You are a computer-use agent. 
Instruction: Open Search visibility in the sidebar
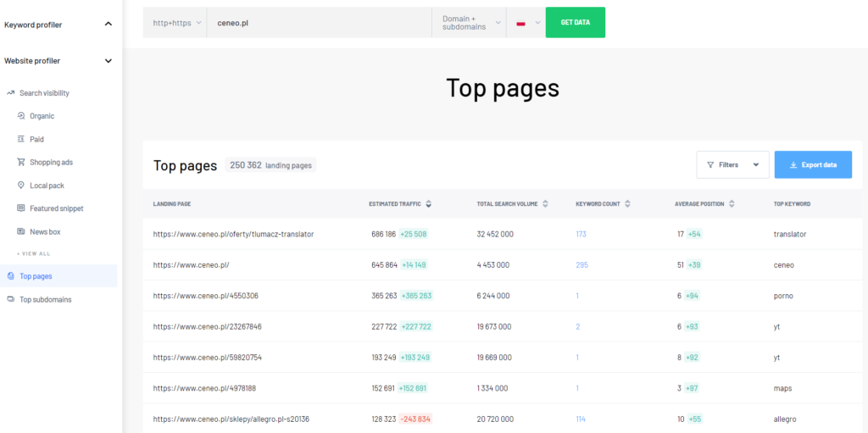tap(44, 93)
